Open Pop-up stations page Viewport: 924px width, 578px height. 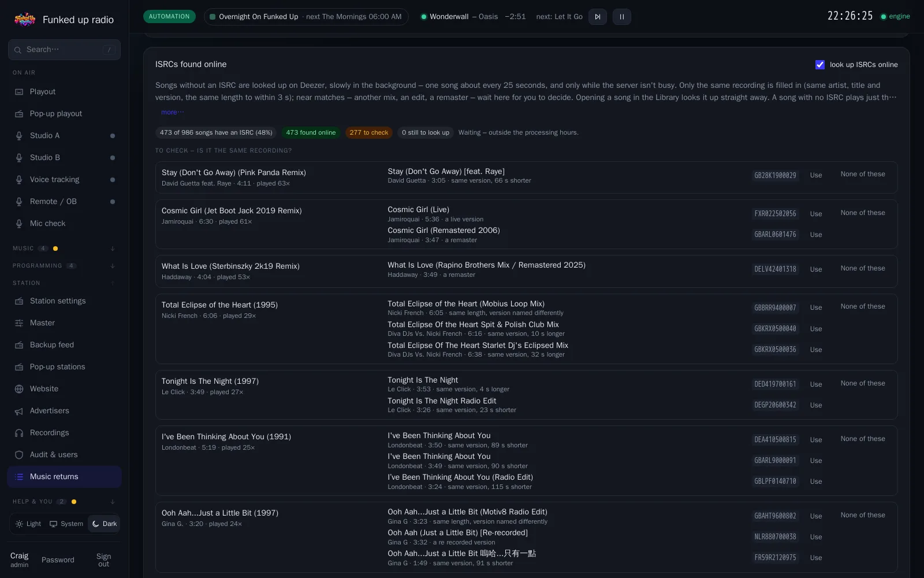click(64, 367)
